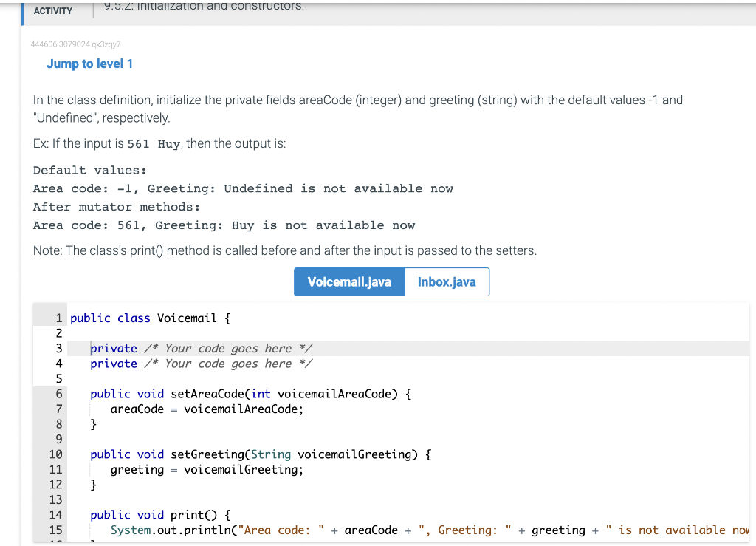Click the closing brace on line 12
This screenshot has height=546, width=756.
[93, 485]
